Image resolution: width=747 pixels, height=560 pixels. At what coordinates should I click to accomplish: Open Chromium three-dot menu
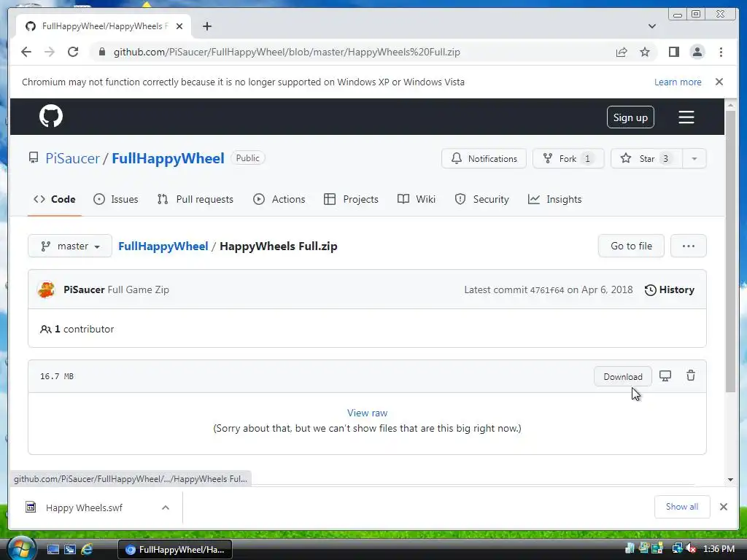(x=721, y=52)
